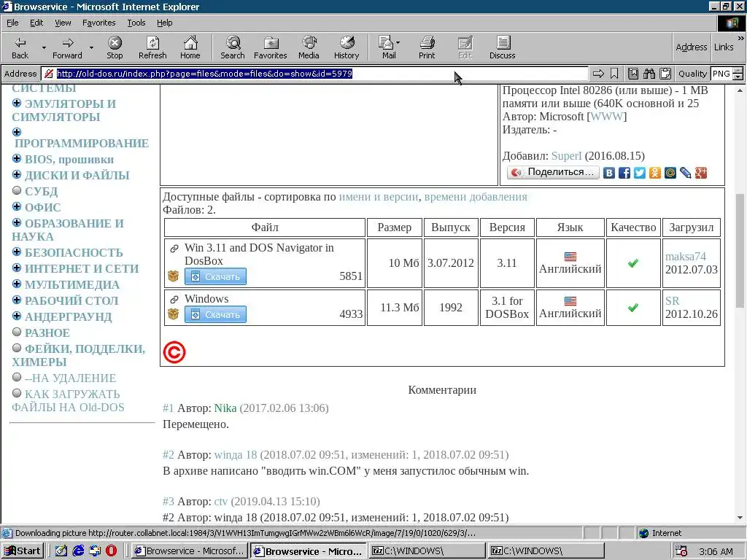The height and width of the screenshot is (560, 747).
Task: Share via the Twitter icon
Action: (639, 173)
